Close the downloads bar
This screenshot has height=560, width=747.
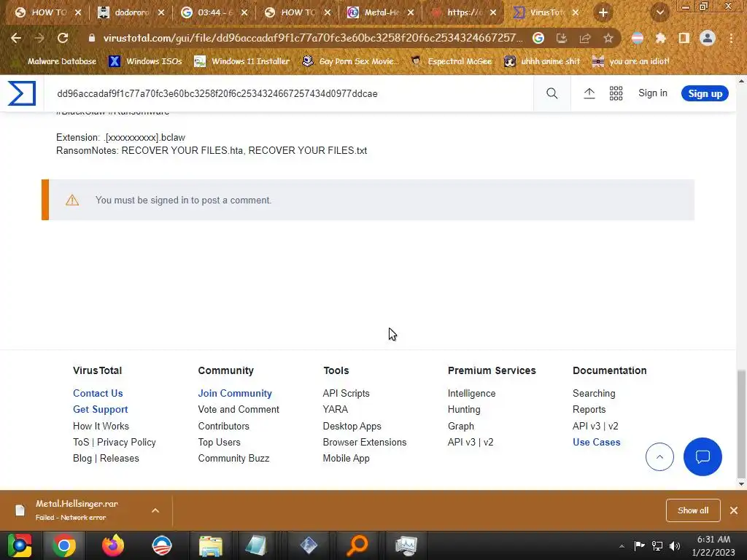734,510
